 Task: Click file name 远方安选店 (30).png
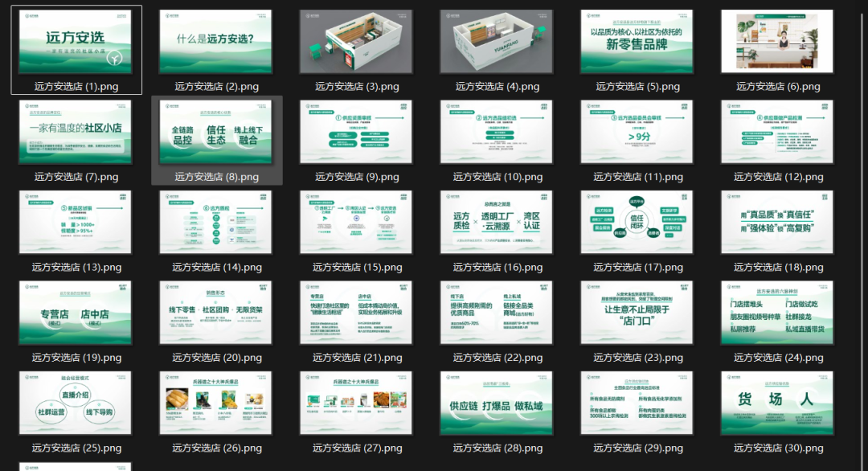point(778,448)
